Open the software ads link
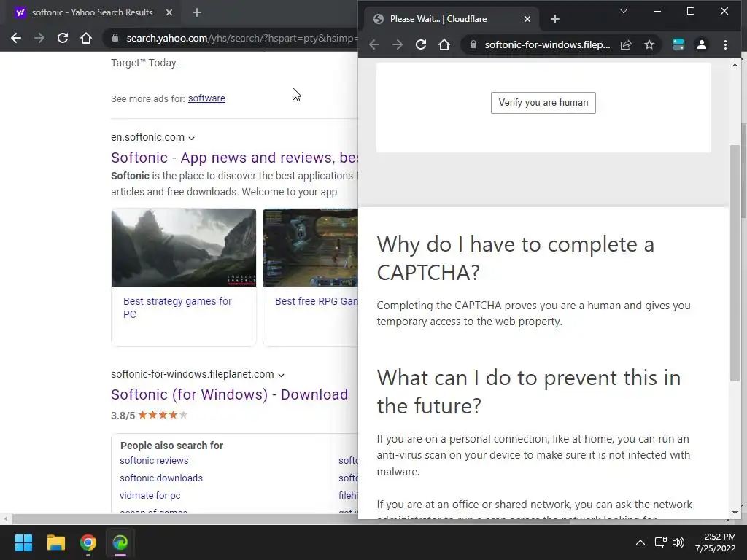The width and height of the screenshot is (747, 560). pos(206,98)
